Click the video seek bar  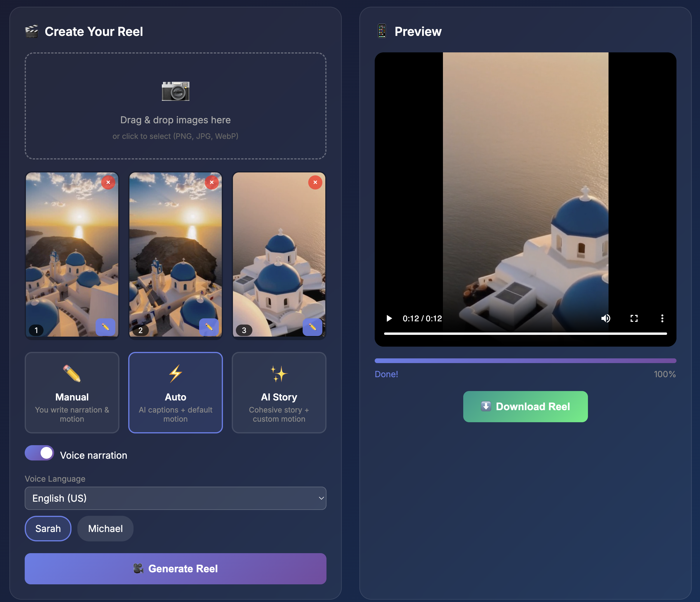526,333
